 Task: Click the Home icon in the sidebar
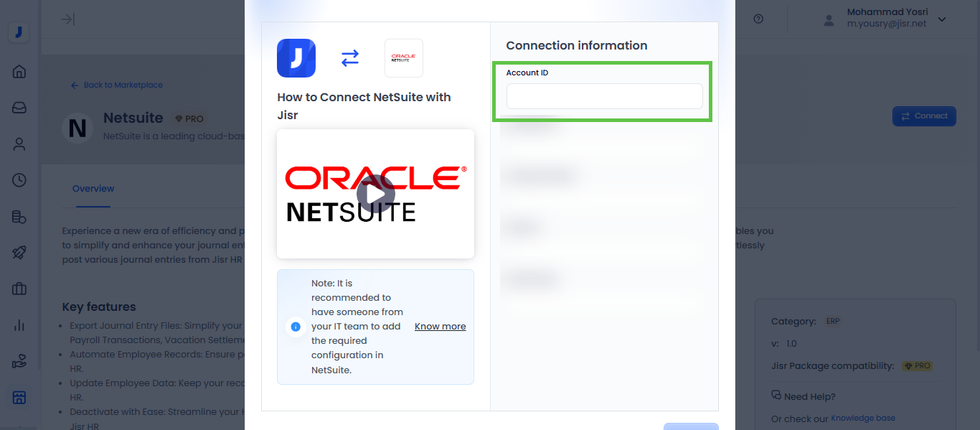click(19, 71)
